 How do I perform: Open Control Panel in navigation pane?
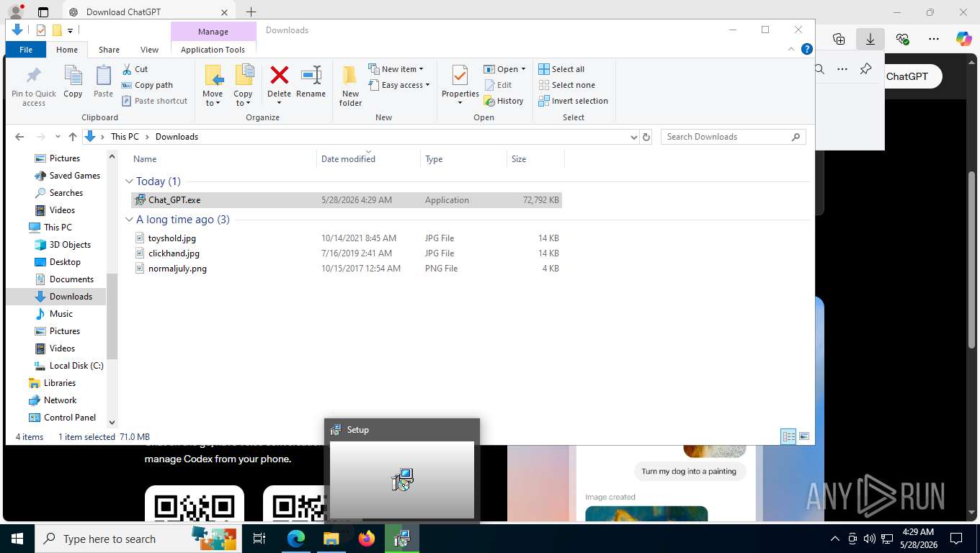62,418
